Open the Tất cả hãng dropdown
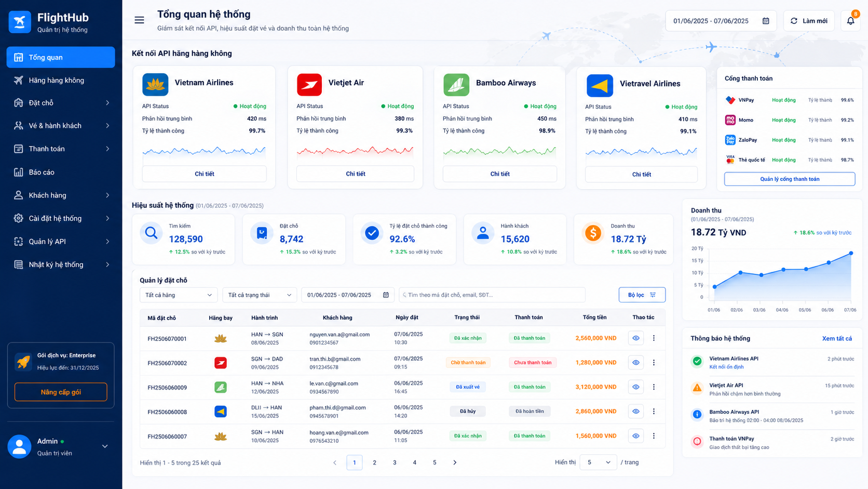 (178, 295)
